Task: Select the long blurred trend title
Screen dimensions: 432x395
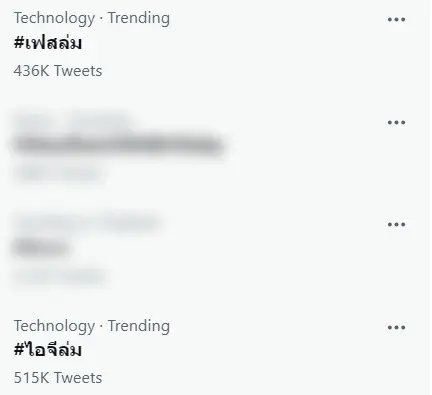Action: pyautogui.click(x=118, y=145)
